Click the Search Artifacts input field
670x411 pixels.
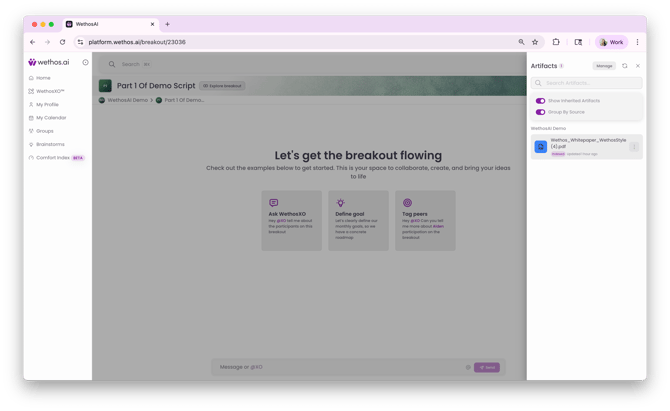[587, 83]
